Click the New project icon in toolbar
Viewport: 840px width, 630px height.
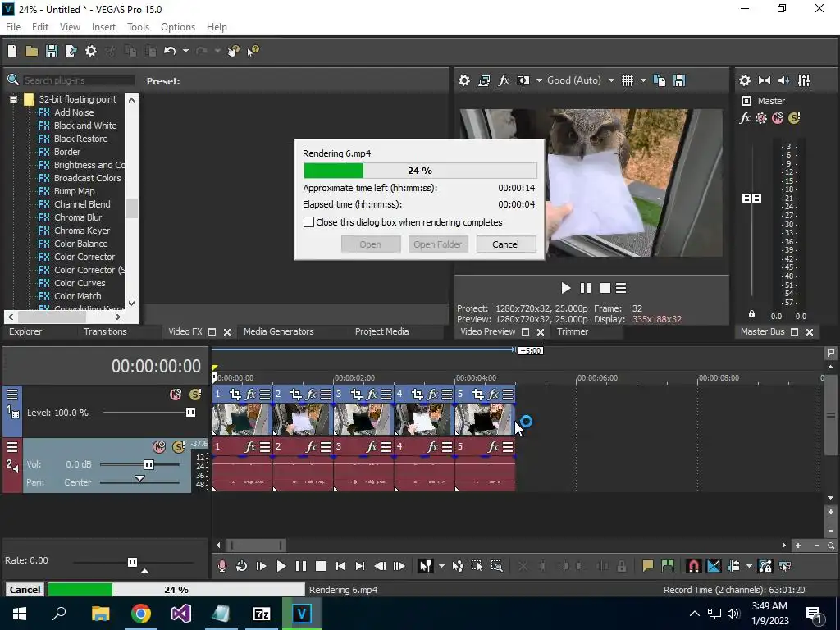tap(12, 51)
